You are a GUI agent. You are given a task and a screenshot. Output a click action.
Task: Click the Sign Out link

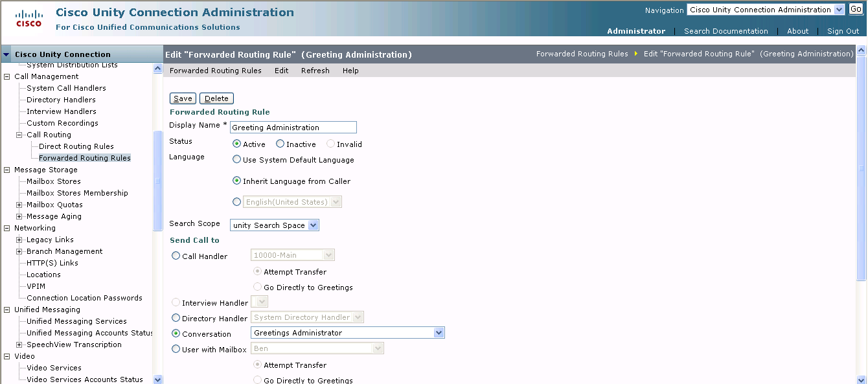point(843,31)
